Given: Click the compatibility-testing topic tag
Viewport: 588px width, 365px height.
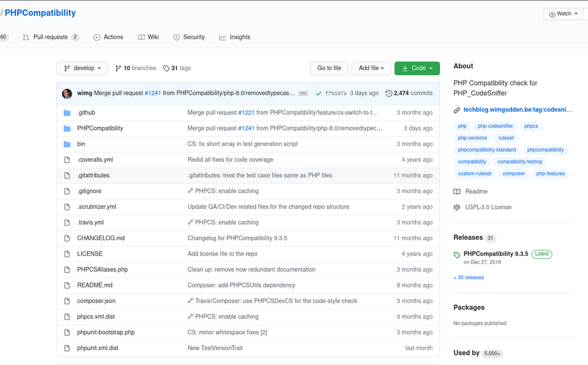Looking at the screenshot, I should [x=519, y=162].
